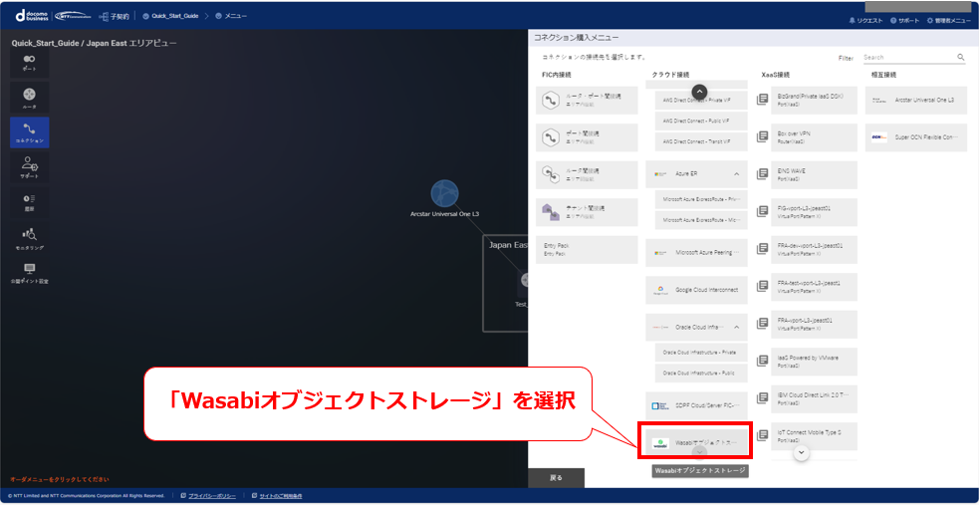This screenshot has width=980, height=505.
Task: Select Microsoft Azure ExpressRoute - Private entry
Action: tap(701, 200)
